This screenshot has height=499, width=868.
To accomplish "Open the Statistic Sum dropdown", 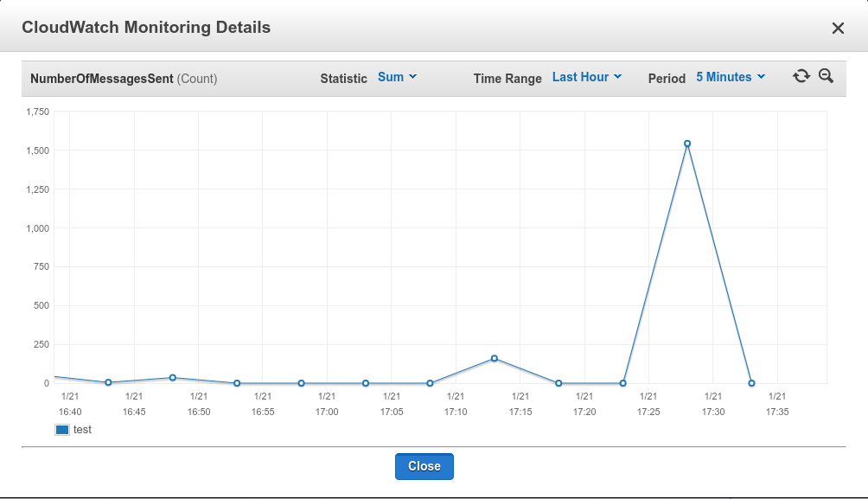I will pos(397,77).
